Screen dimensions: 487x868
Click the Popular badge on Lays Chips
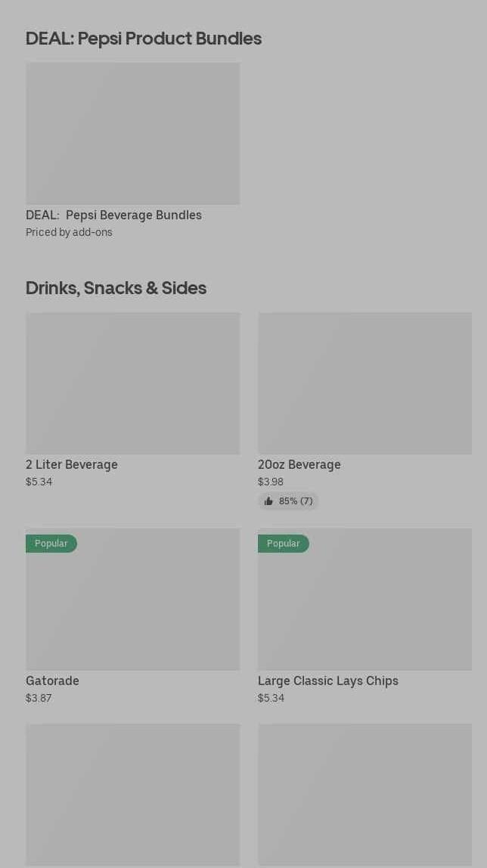click(x=283, y=544)
